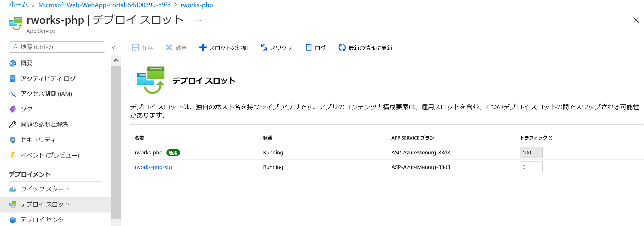Click 最新の情報に更新 button label

[370, 48]
